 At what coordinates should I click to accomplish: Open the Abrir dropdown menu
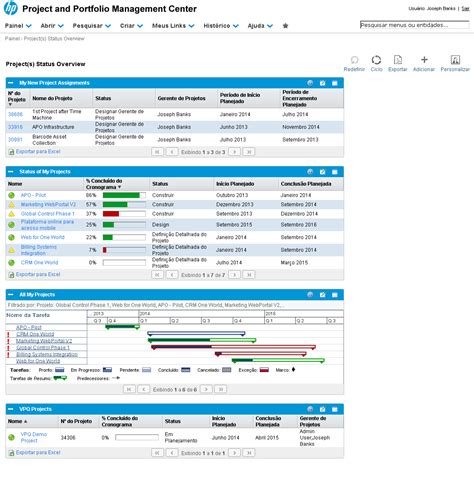(52, 26)
